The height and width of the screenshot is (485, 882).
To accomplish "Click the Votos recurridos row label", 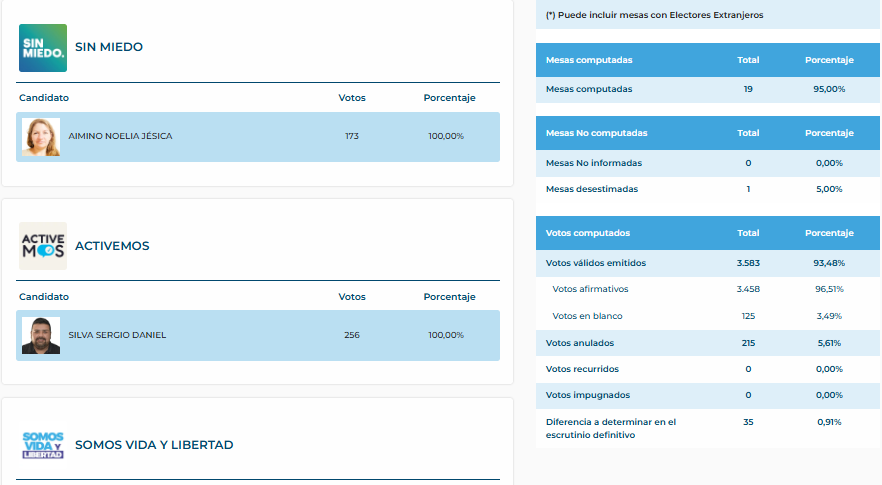I will (582, 369).
